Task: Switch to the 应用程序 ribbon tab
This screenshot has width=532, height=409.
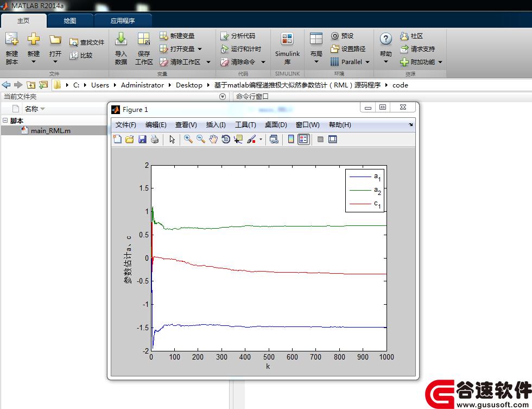Action: pyautogui.click(x=123, y=21)
